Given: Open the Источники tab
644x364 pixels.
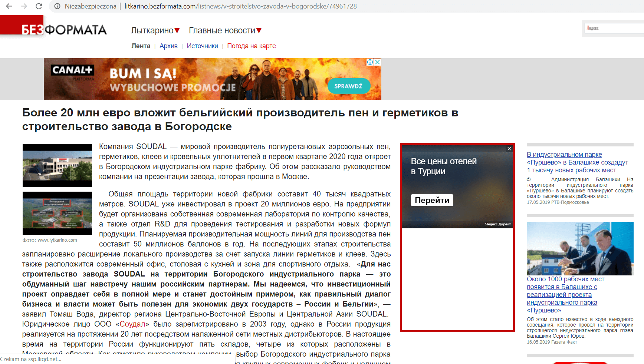Looking at the screenshot, I should tap(202, 46).
